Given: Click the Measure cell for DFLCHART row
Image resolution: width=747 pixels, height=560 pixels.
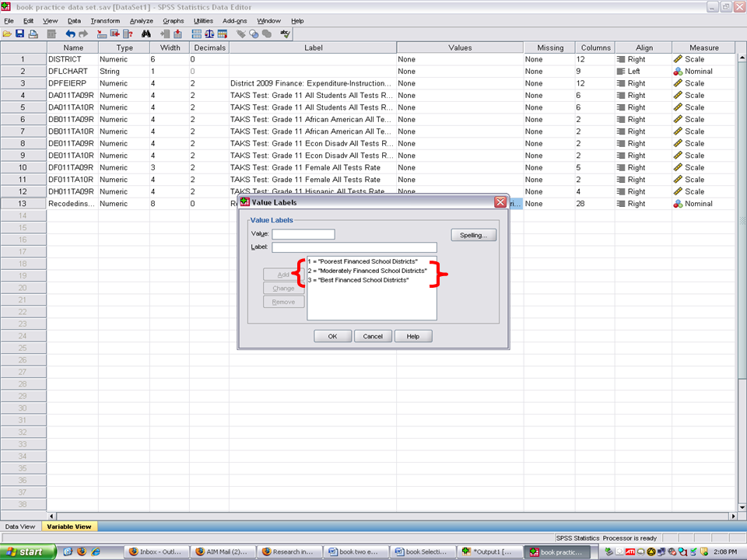Looking at the screenshot, I should (703, 72).
